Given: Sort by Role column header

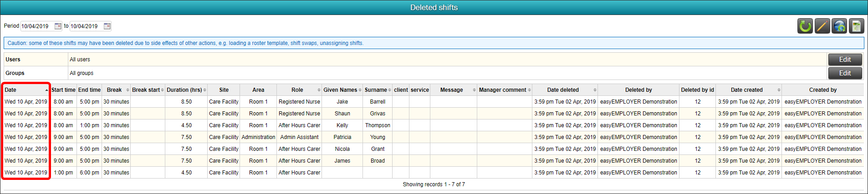Looking at the screenshot, I should 299,90.
